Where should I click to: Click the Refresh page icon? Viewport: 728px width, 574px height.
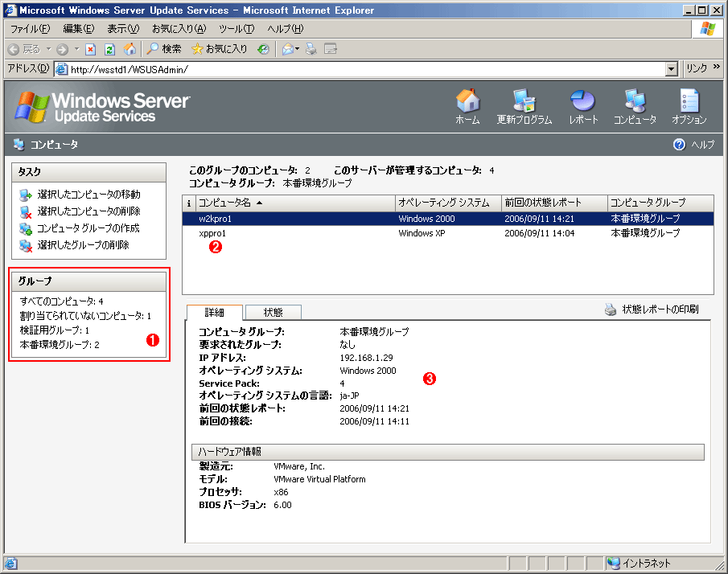click(109, 49)
